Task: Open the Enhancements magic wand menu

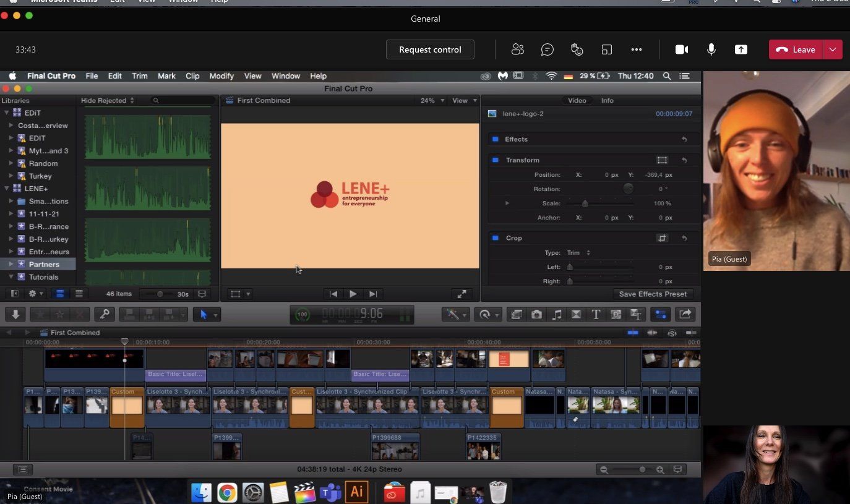Action: pyautogui.click(x=455, y=315)
